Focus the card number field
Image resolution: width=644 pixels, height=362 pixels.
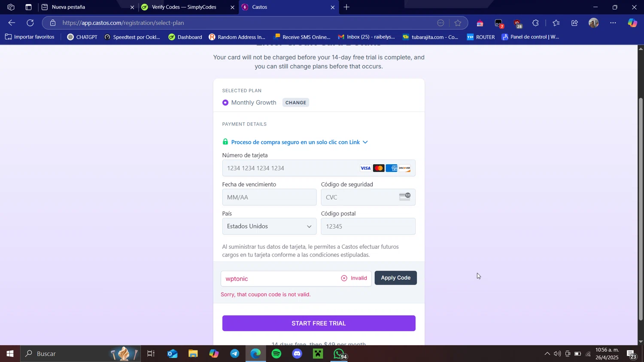(x=319, y=168)
